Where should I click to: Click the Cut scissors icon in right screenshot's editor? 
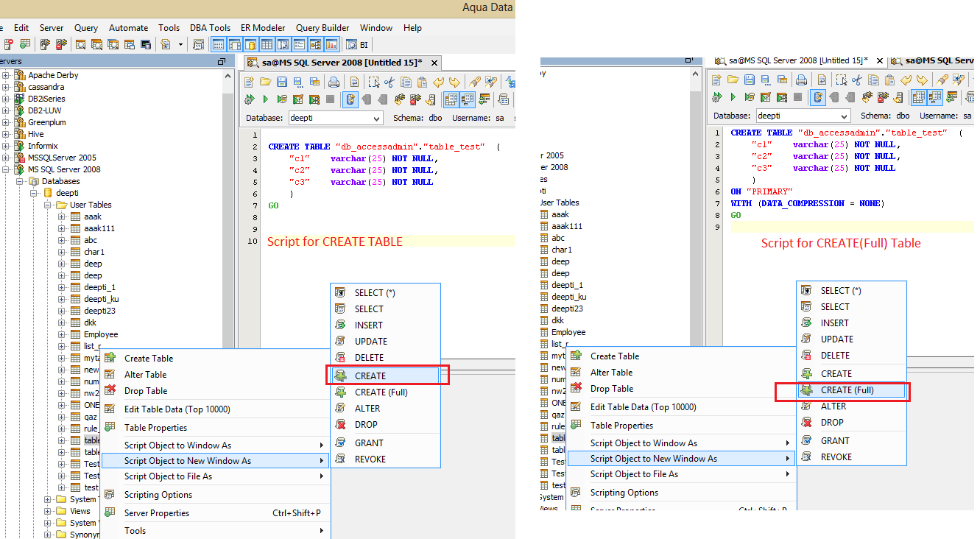857,80
